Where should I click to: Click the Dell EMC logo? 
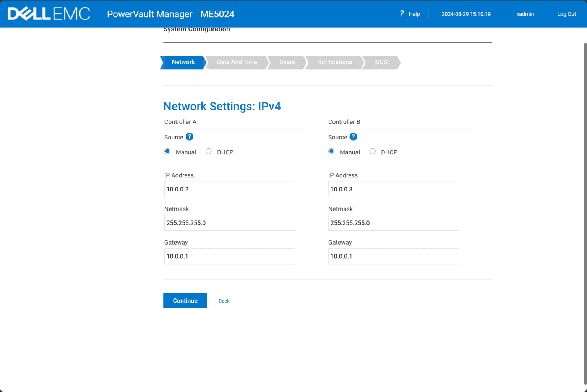click(x=49, y=13)
